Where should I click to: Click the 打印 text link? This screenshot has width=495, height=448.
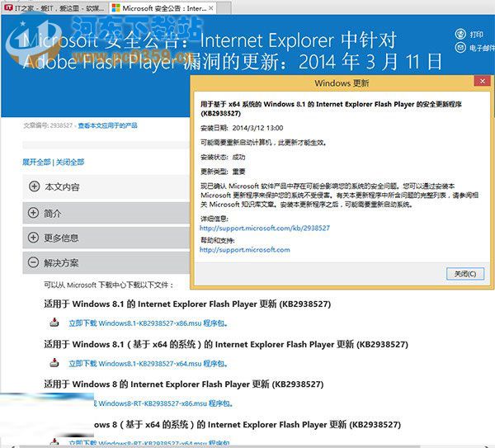476,34
